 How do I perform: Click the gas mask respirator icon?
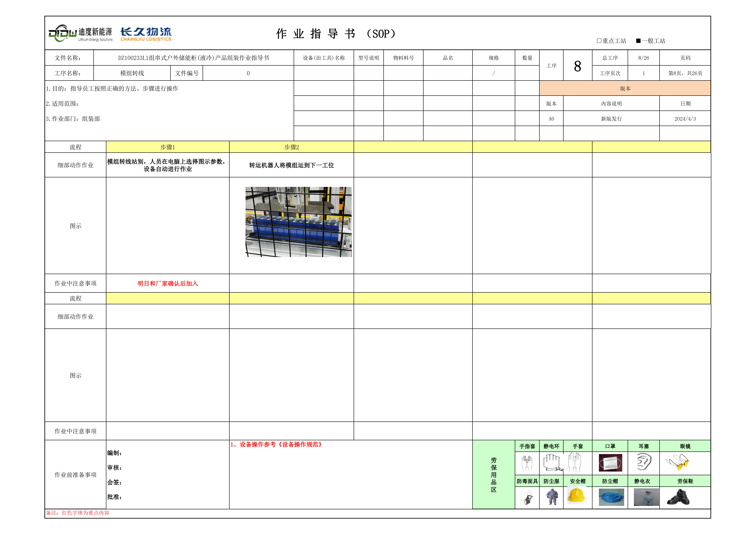(528, 498)
